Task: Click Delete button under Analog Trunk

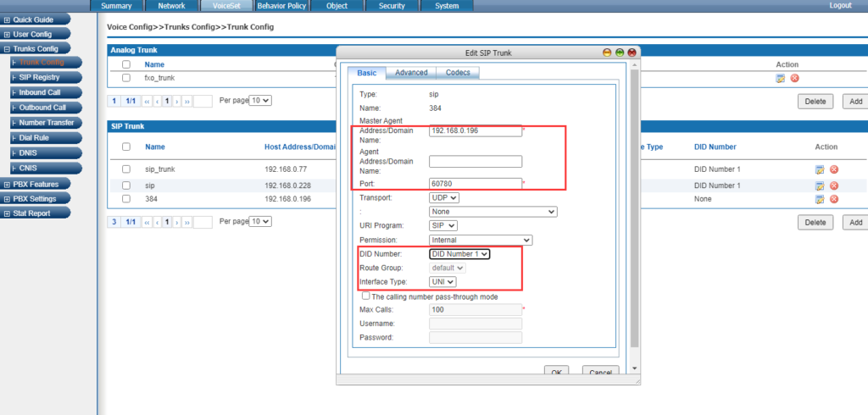Action: tap(815, 102)
